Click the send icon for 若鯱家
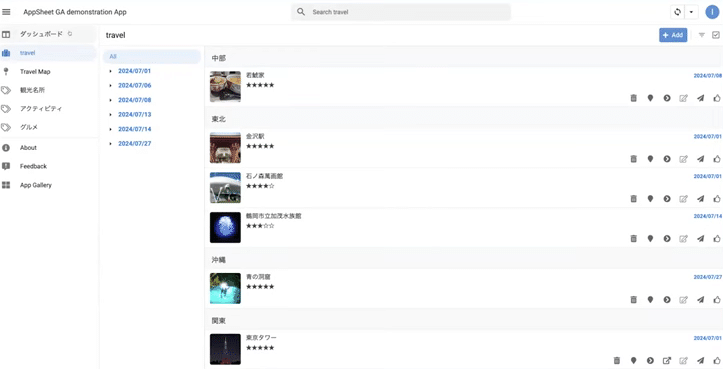Viewport: 723px width, 369px height. click(x=700, y=98)
